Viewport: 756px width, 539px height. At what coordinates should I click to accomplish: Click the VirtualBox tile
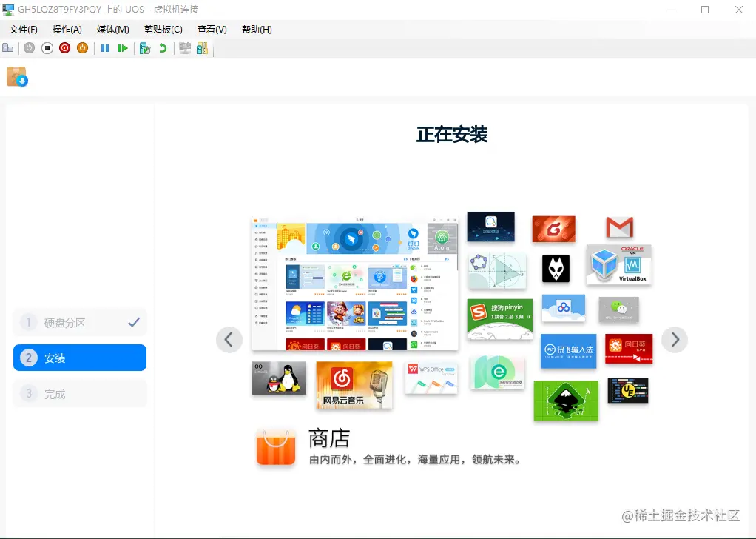click(619, 264)
